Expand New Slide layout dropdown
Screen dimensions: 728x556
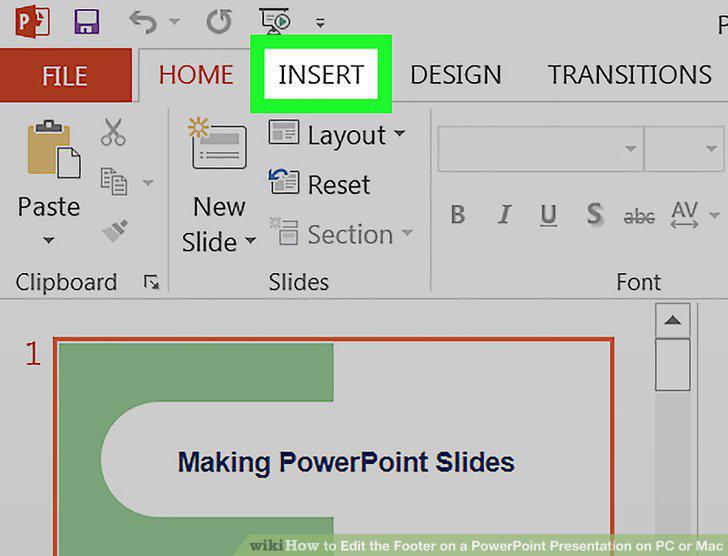(250, 240)
